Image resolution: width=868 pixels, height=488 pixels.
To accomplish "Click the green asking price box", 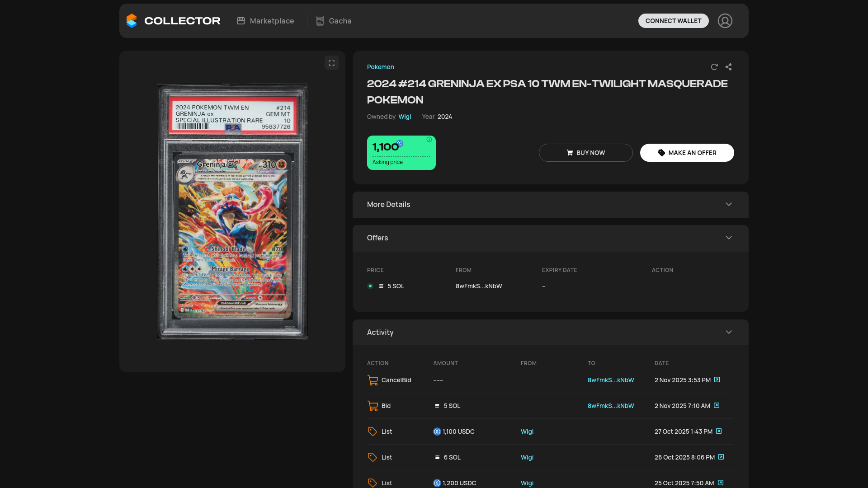I will click(x=401, y=153).
